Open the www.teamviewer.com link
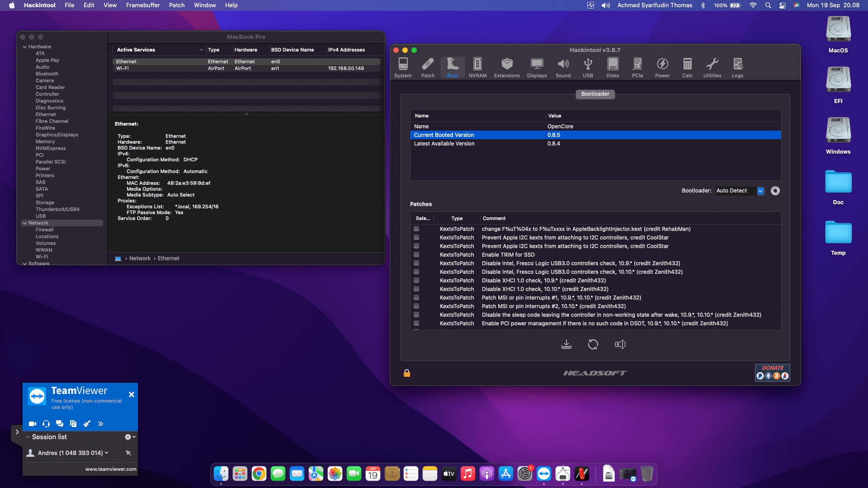Screen dimensions: 868x488 point(111,469)
